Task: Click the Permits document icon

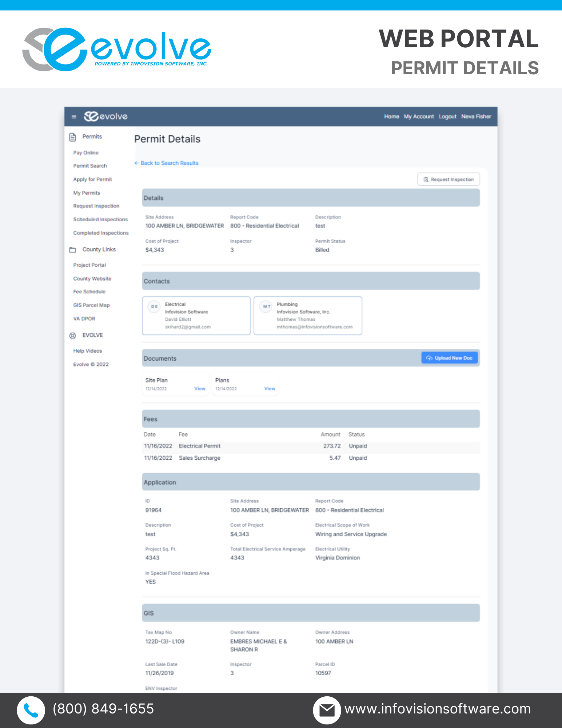Action: click(73, 137)
